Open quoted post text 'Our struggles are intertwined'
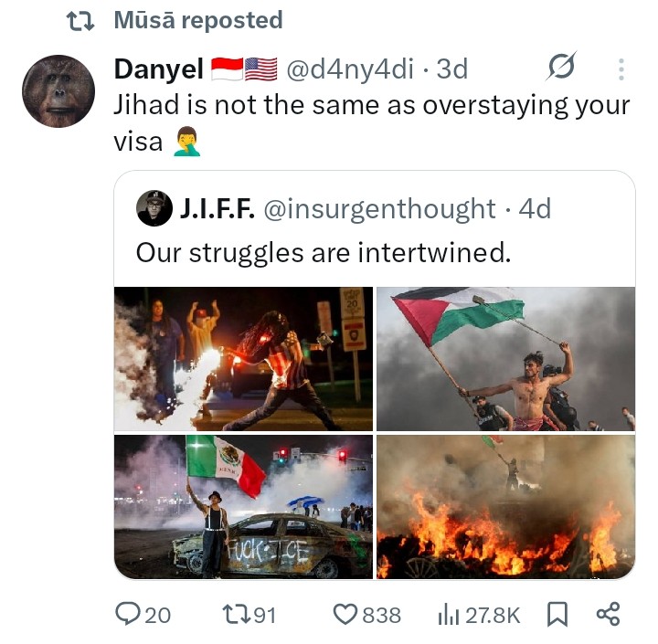The image size is (658, 644). coord(324,253)
